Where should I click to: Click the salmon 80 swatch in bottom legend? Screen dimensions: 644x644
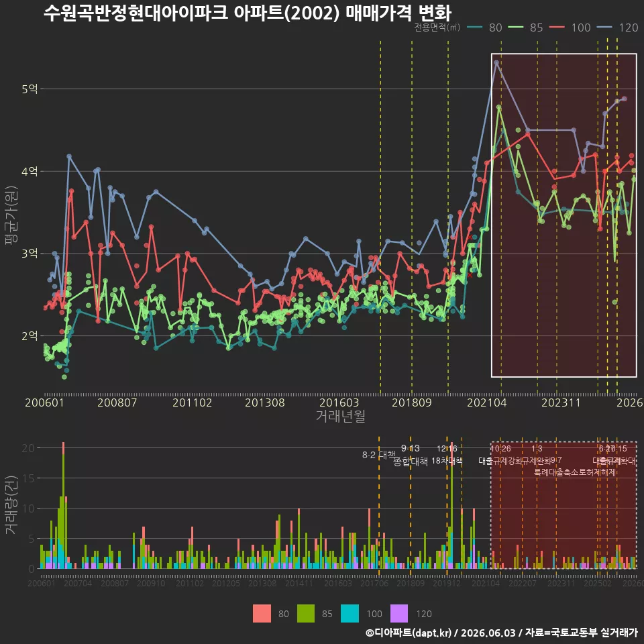click(x=262, y=614)
